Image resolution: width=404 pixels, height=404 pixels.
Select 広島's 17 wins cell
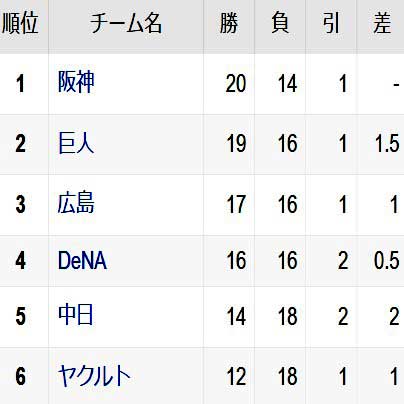229,205
